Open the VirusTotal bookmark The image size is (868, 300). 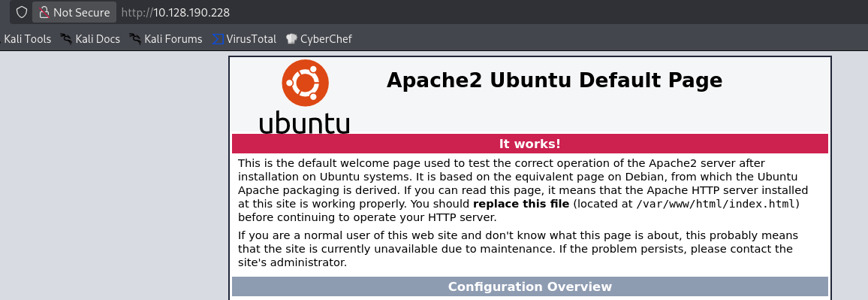click(x=244, y=39)
